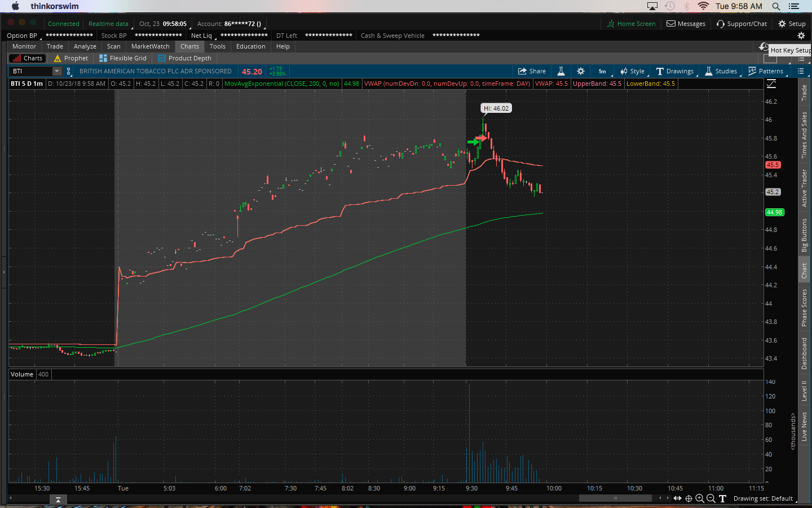The image size is (812, 508).
Task: Click the Hi: 46.02 price bubble
Action: [496, 108]
